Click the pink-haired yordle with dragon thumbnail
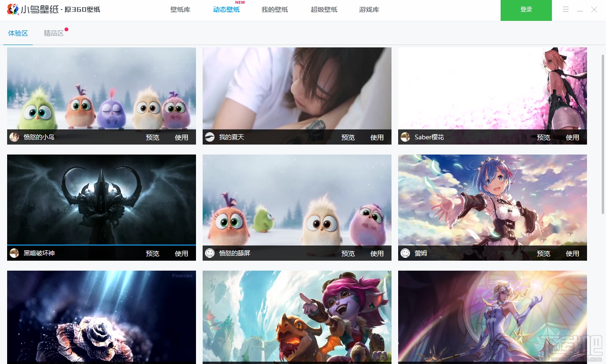Viewport: 606px width, 364px height. tap(297, 317)
